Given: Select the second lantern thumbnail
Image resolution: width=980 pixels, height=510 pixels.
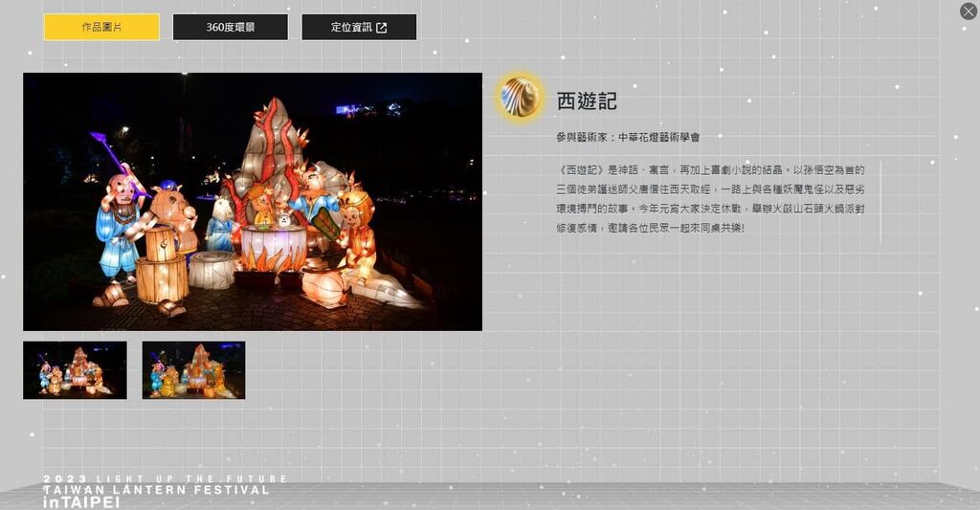Looking at the screenshot, I should 193,370.
